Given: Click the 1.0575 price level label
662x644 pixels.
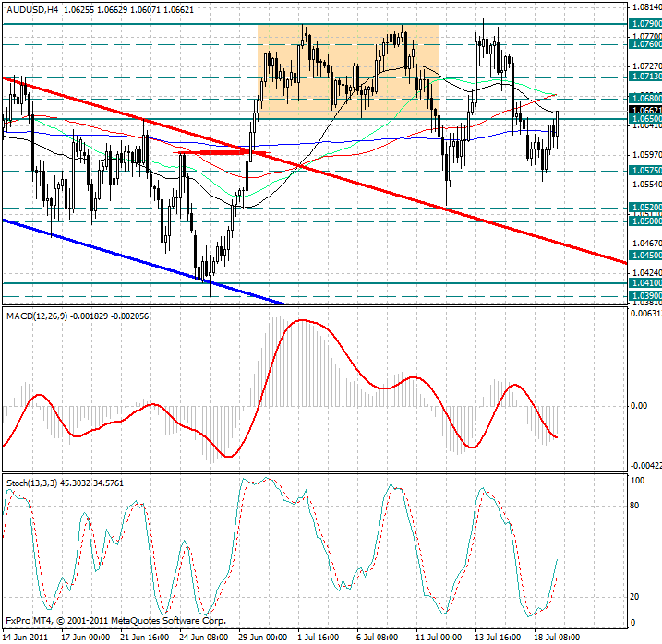Looking at the screenshot, I should 645,171.
